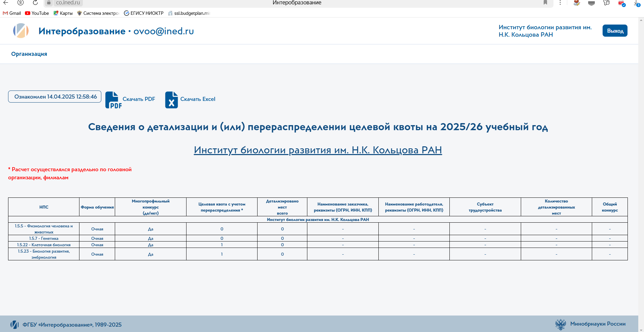Open the three-dot page menu

click(x=560, y=3)
